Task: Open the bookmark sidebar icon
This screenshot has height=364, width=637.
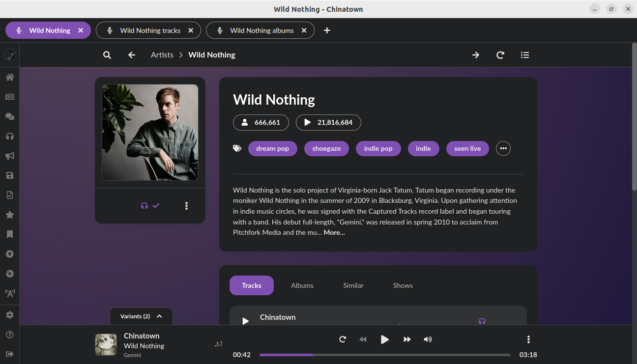Action: coord(10,234)
